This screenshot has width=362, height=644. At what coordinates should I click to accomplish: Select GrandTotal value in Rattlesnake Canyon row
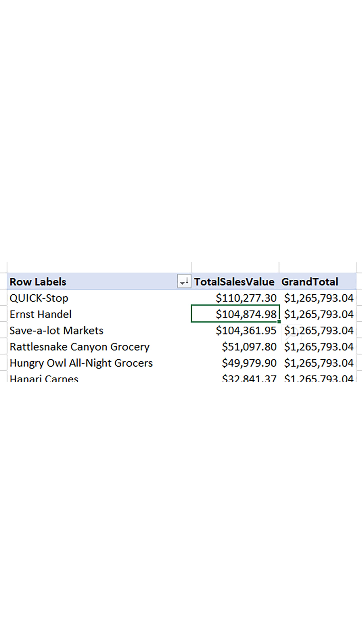click(x=319, y=347)
